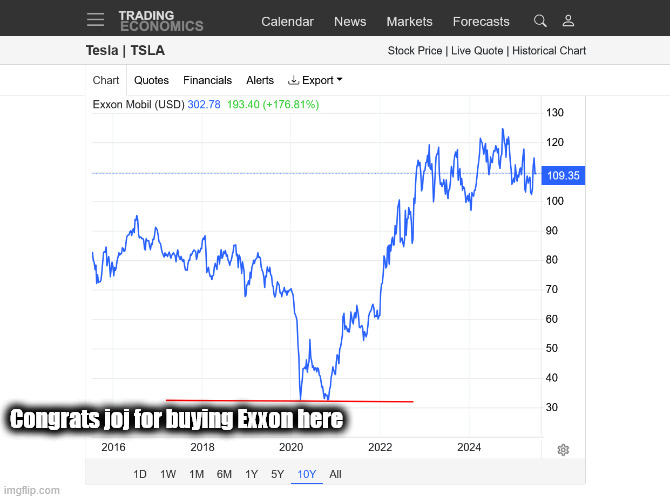Click the 2024 x-axis label
This screenshot has width=670, height=499.
tap(469, 447)
